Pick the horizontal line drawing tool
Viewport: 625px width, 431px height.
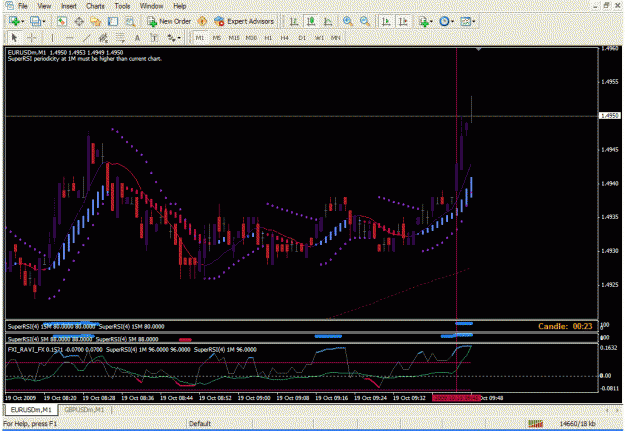(x=69, y=38)
